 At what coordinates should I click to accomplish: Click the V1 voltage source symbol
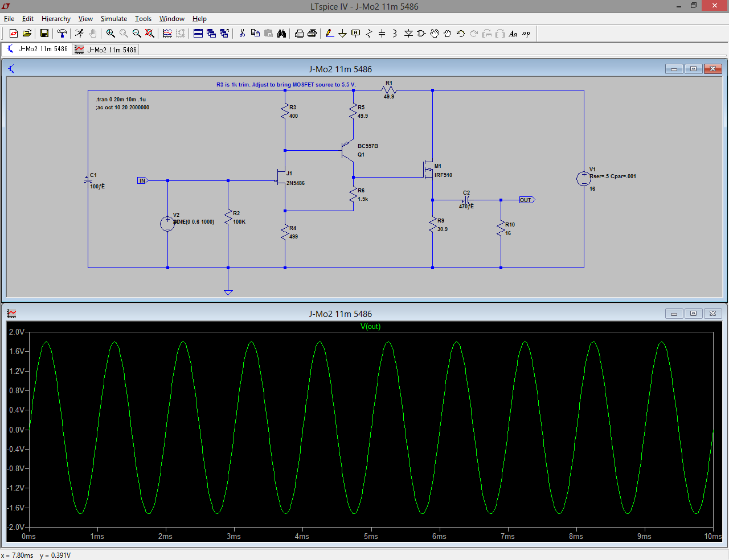pyautogui.click(x=584, y=179)
